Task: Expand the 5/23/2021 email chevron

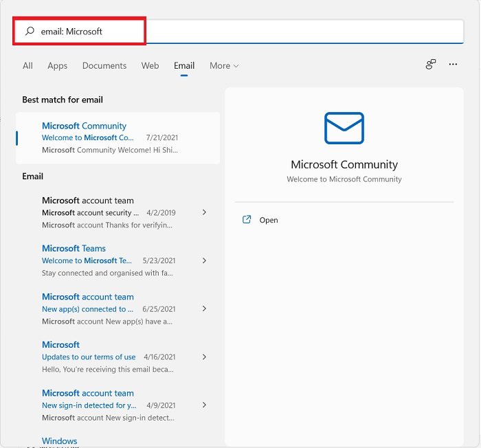Action: (204, 260)
